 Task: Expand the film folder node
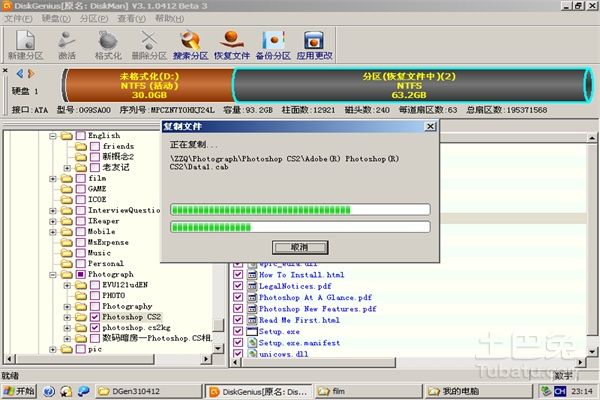pyautogui.click(x=53, y=178)
